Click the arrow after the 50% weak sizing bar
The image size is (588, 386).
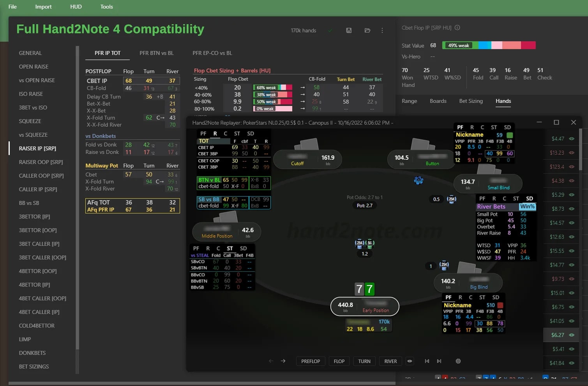click(x=303, y=102)
